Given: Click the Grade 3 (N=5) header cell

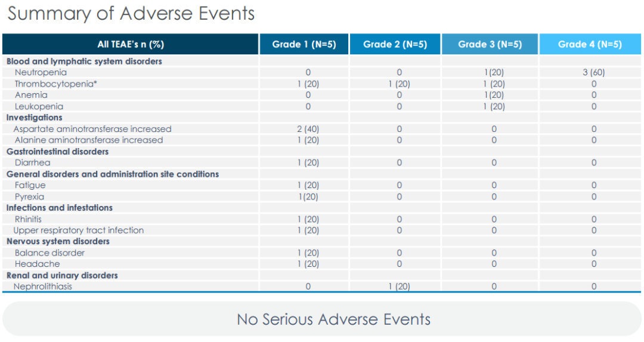Looking at the screenshot, I should click(x=490, y=44).
